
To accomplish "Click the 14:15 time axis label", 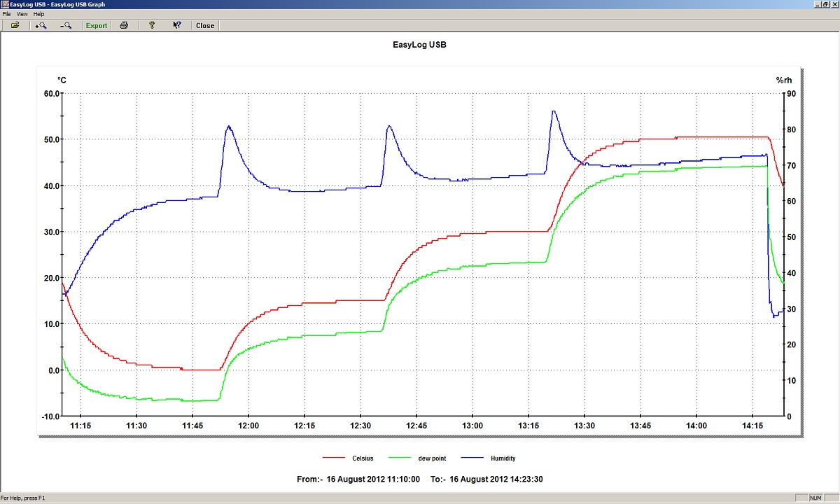I will click(x=752, y=426).
